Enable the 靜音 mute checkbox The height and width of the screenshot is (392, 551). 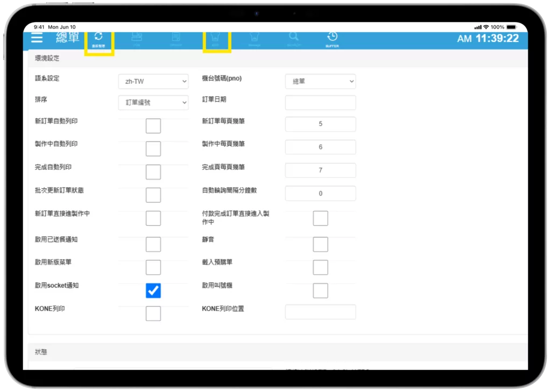pyautogui.click(x=321, y=245)
